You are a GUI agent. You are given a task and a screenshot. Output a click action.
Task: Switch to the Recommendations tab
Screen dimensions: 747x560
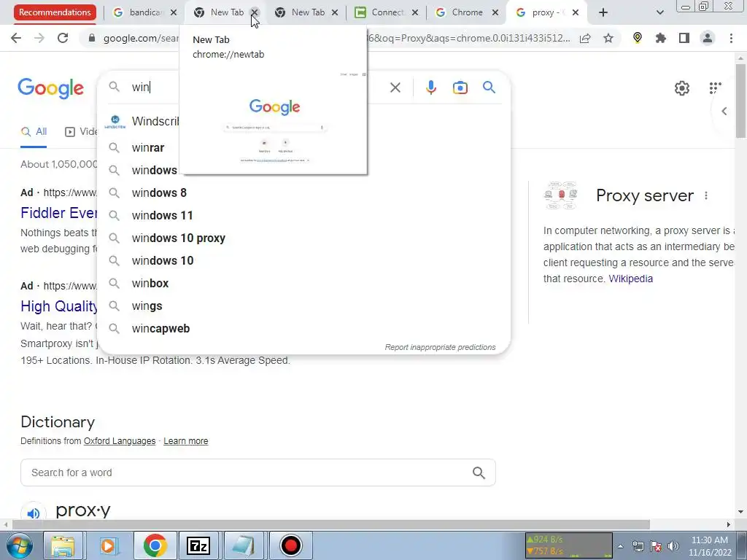pos(55,12)
